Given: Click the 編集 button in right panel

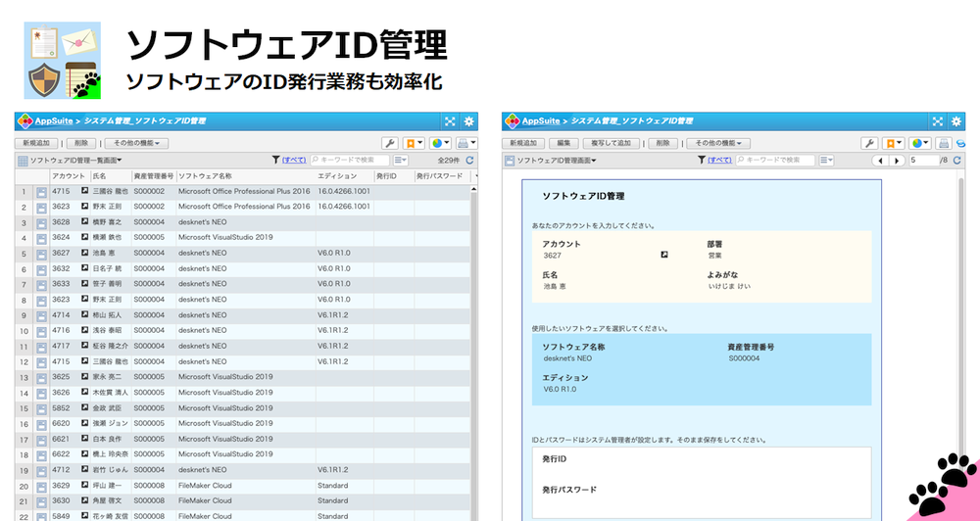Looking at the screenshot, I should [563, 143].
